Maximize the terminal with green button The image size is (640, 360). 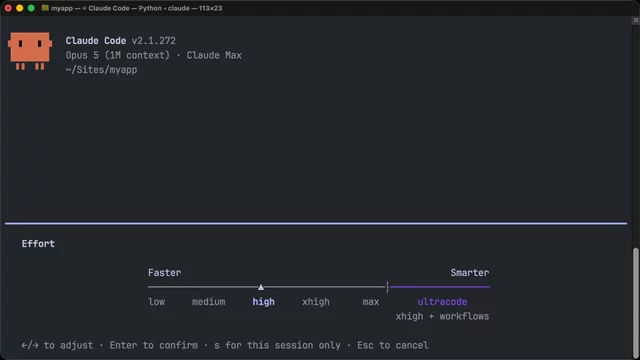pyautogui.click(x=31, y=8)
